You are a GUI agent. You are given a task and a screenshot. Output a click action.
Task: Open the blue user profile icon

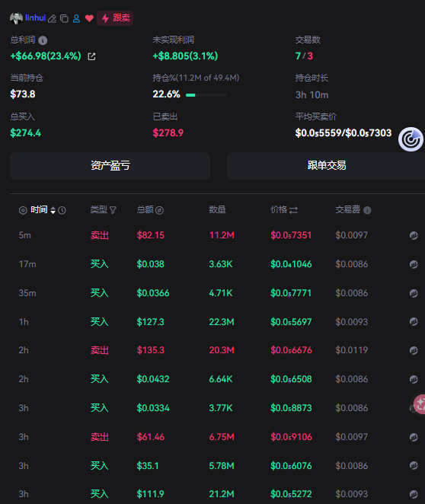click(x=76, y=18)
